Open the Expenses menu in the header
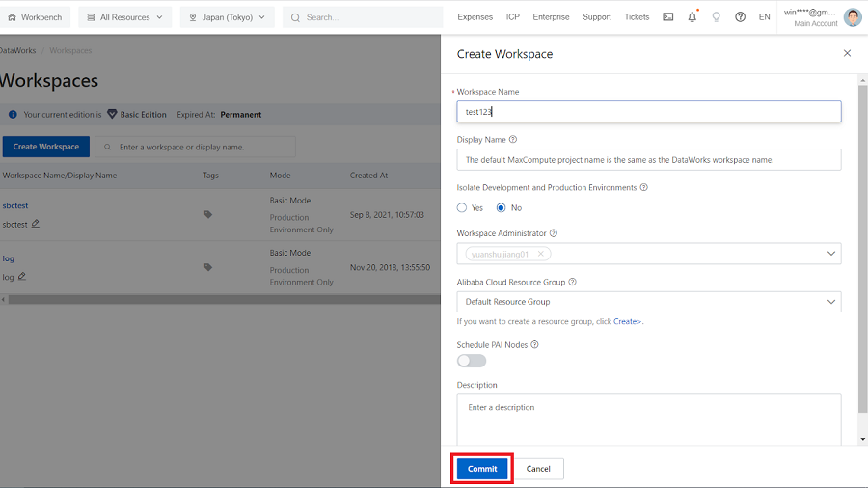Image resolution: width=868 pixels, height=488 pixels. (x=475, y=17)
